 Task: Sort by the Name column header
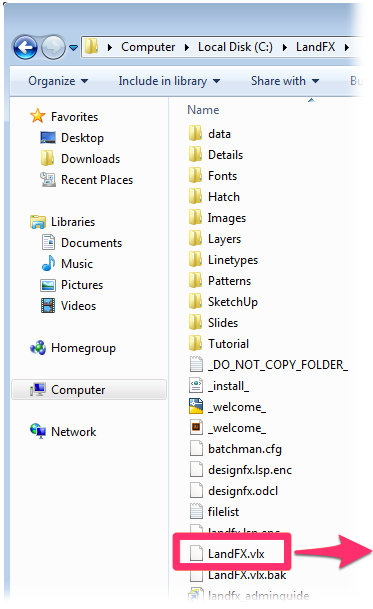(x=203, y=110)
